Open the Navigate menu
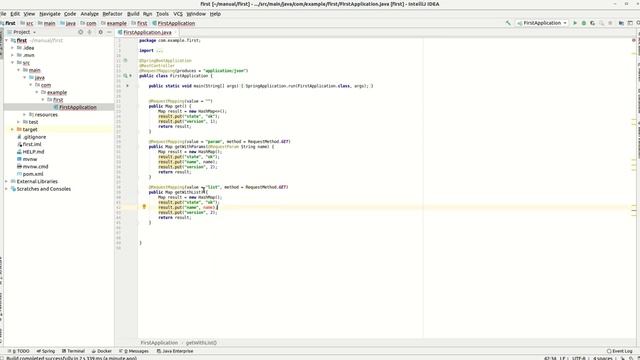 pyautogui.click(x=50, y=14)
